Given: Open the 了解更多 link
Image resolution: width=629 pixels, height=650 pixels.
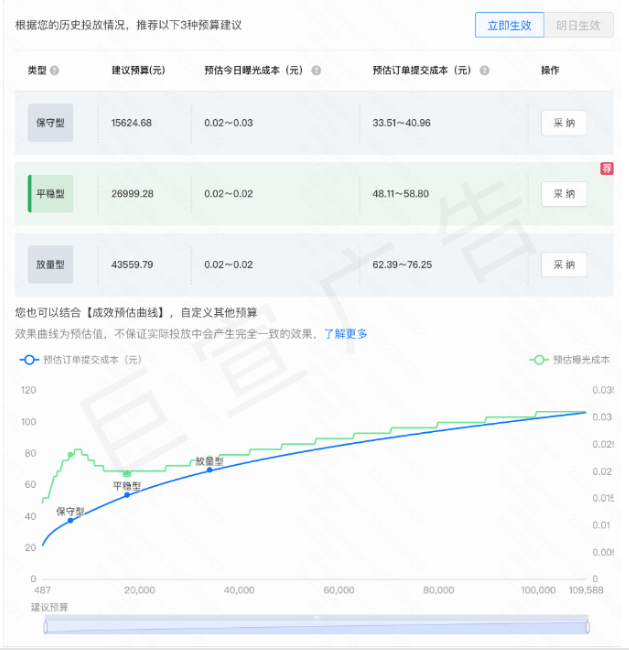Looking at the screenshot, I should [x=346, y=334].
